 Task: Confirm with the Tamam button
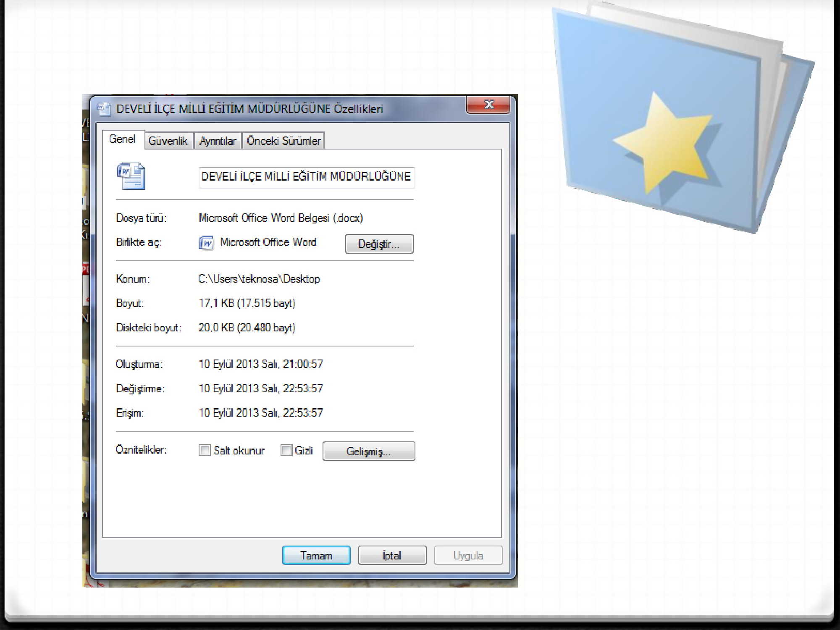316,555
